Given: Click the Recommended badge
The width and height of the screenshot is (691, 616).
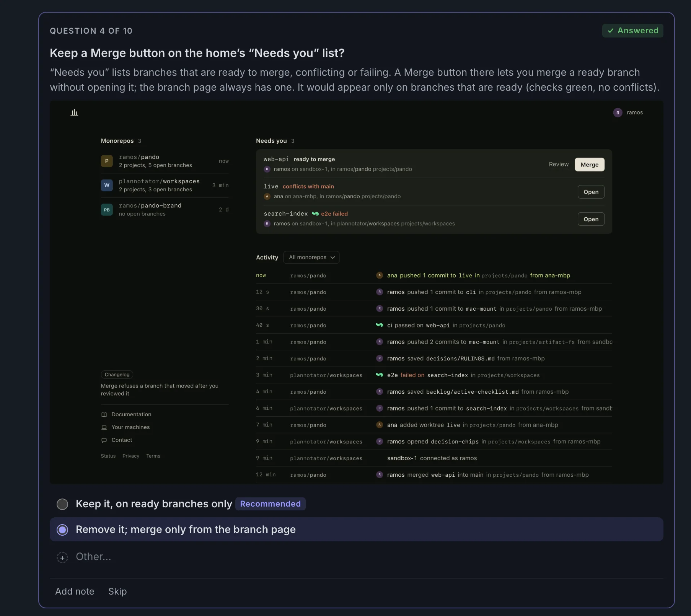Looking at the screenshot, I should coord(271,504).
